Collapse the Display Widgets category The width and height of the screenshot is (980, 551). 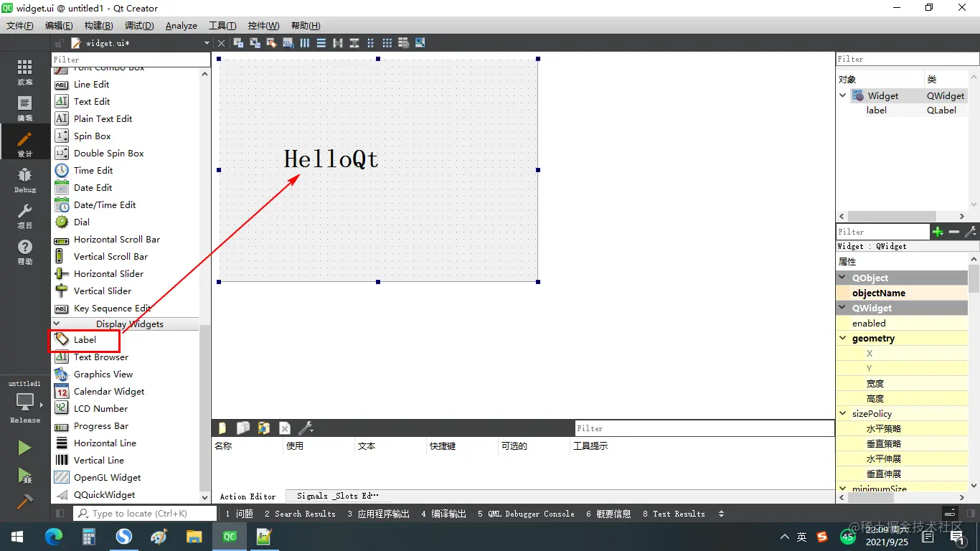(57, 324)
